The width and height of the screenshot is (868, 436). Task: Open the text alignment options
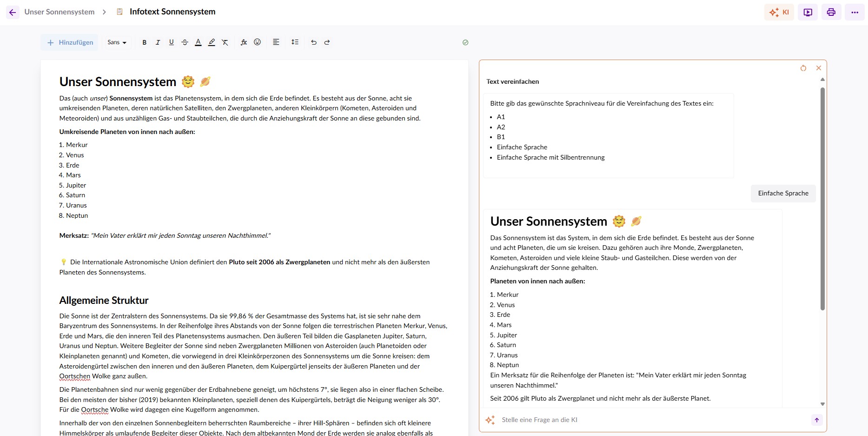pyautogui.click(x=276, y=42)
